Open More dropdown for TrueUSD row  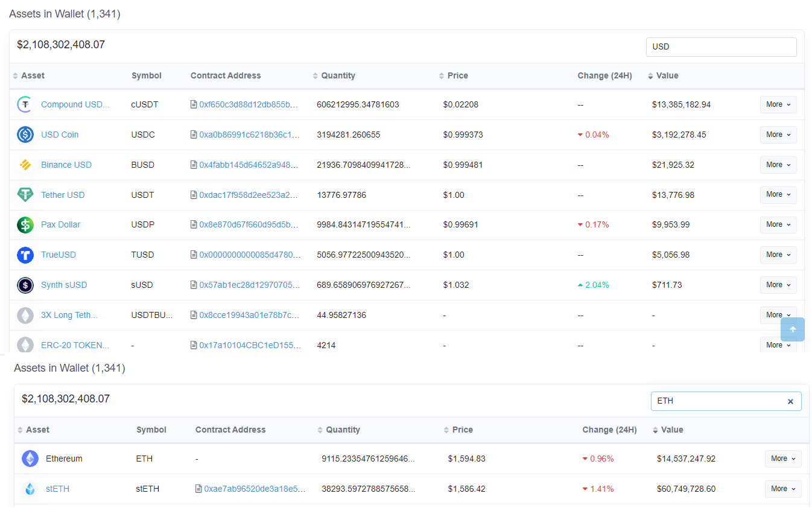tap(778, 255)
